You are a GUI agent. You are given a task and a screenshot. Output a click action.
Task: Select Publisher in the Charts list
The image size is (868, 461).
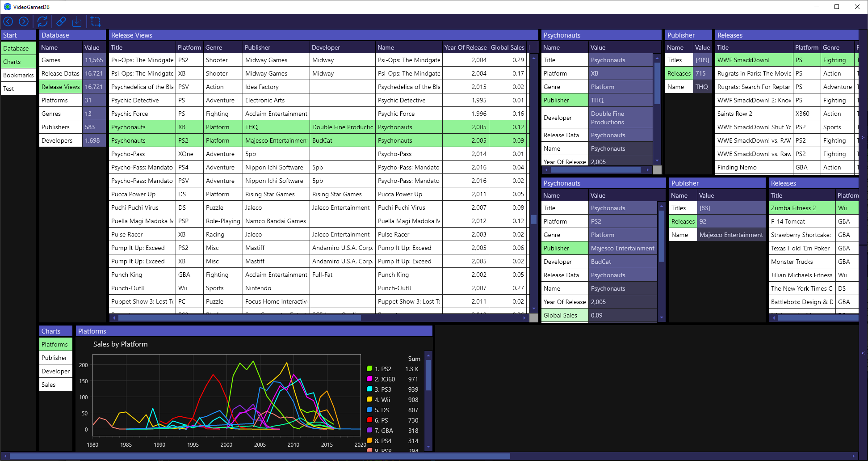pyautogui.click(x=56, y=358)
